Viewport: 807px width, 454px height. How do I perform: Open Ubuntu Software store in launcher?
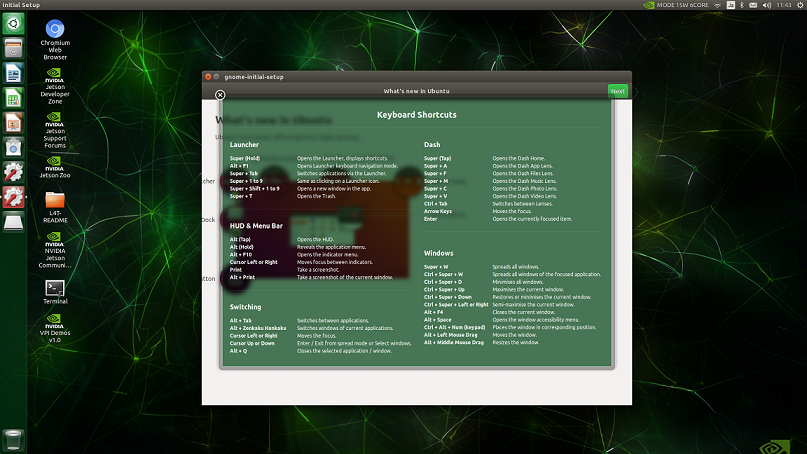click(13, 147)
